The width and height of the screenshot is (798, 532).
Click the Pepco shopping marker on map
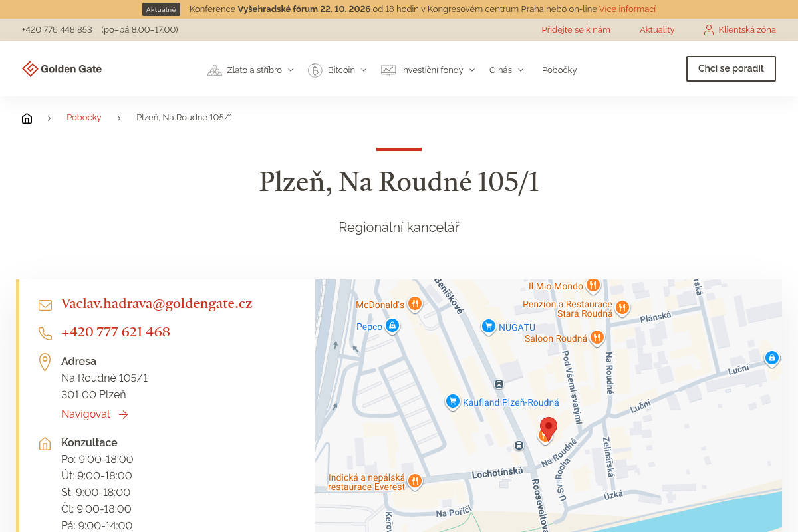[x=392, y=326]
